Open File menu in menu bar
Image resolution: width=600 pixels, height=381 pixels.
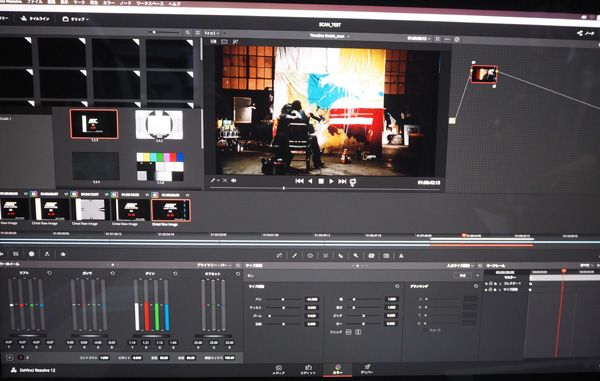pyautogui.click(x=34, y=2)
